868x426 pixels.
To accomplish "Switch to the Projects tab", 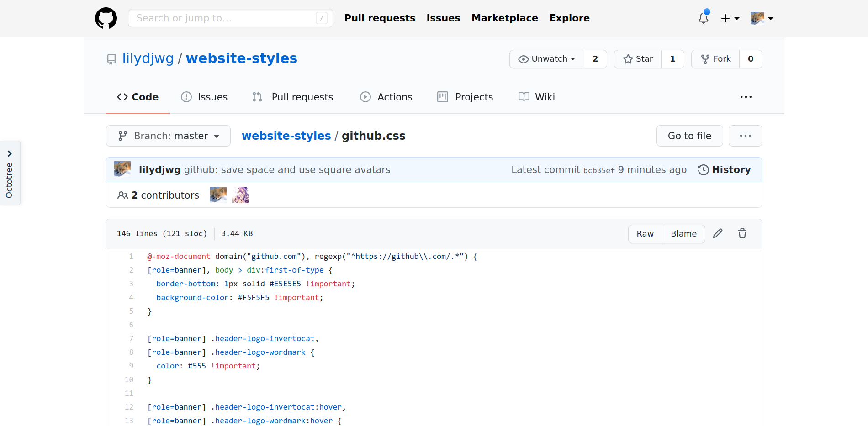I will [465, 97].
